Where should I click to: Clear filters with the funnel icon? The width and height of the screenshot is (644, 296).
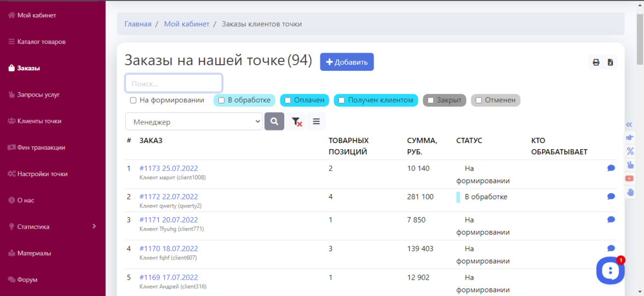[x=296, y=122]
